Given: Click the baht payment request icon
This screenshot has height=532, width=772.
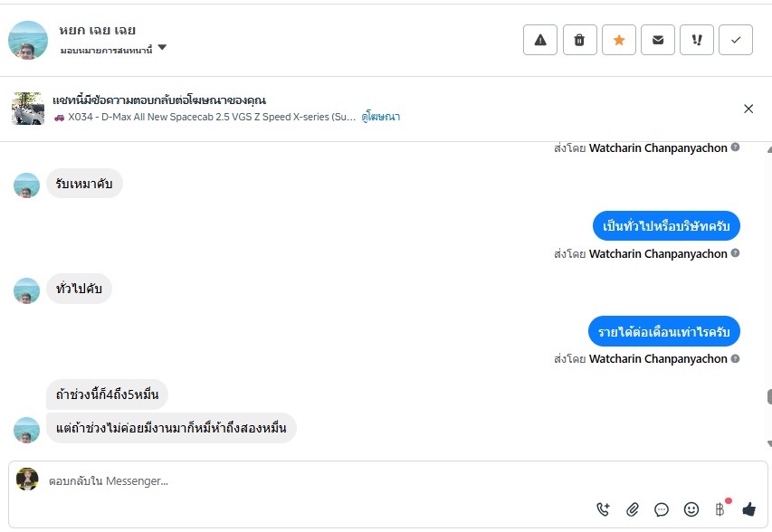Looking at the screenshot, I should click(x=720, y=509).
